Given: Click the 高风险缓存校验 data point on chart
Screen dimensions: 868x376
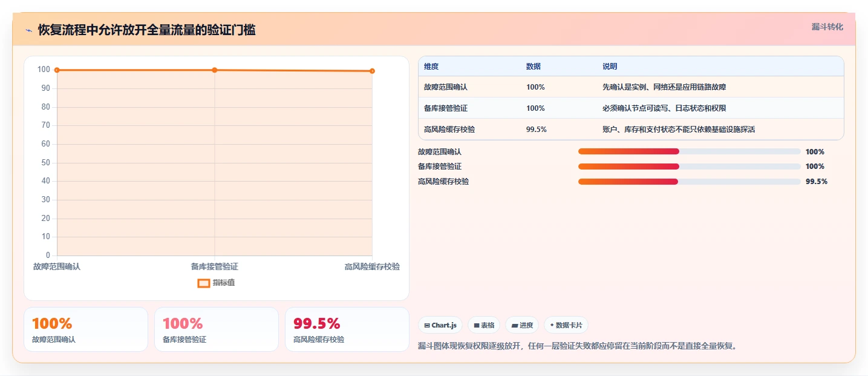Looking at the screenshot, I should 372,71.
